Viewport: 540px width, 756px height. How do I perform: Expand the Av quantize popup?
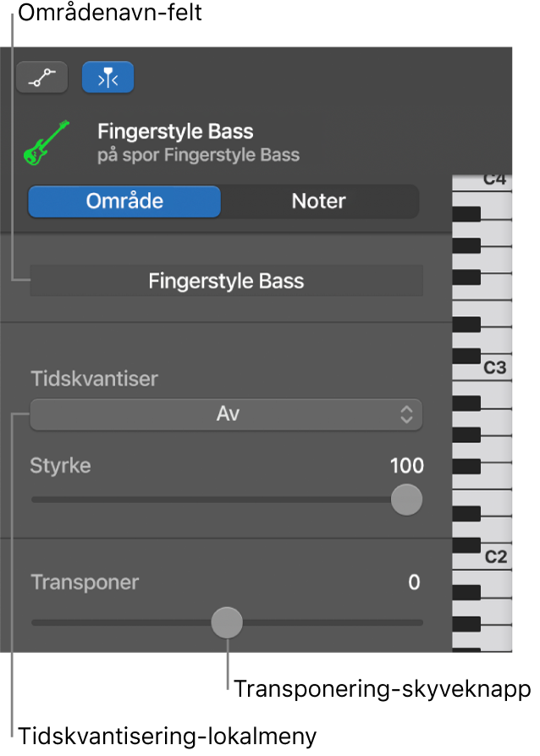pos(226,414)
